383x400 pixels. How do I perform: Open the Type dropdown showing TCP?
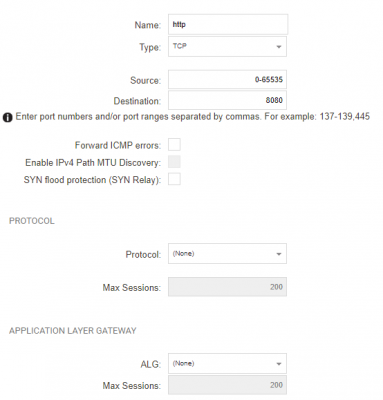pyautogui.click(x=227, y=47)
